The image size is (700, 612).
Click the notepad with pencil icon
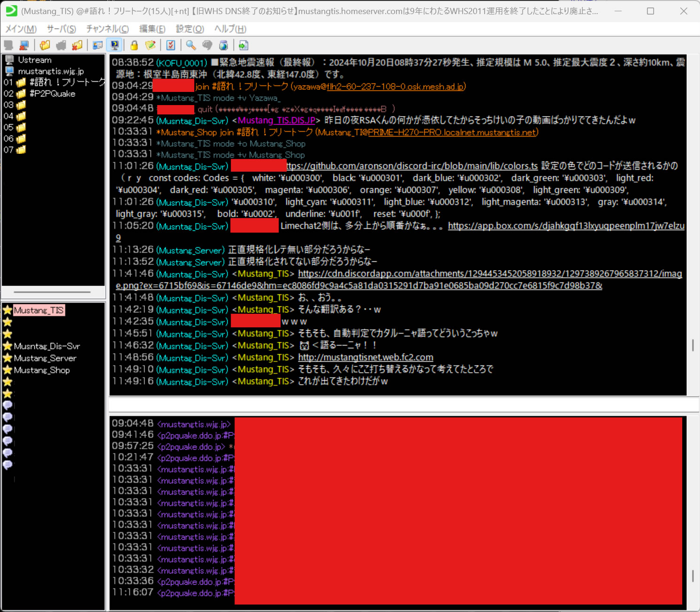click(x=150, y=45)
